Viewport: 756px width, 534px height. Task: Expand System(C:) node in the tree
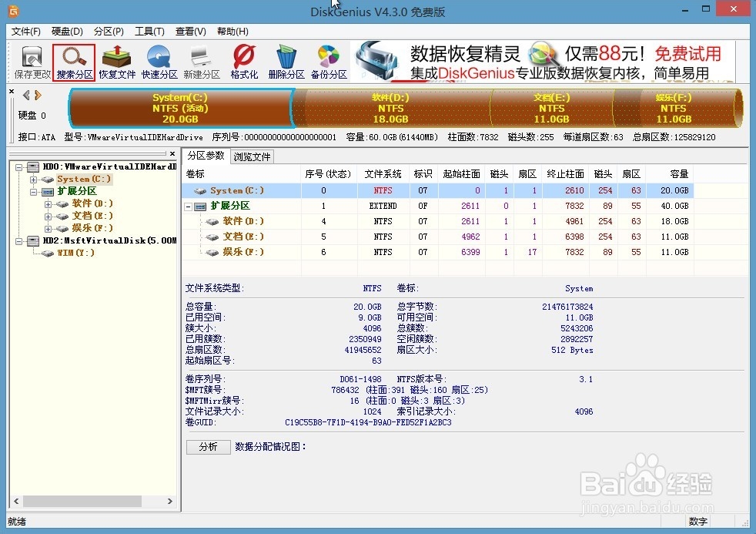coord(33,180)
